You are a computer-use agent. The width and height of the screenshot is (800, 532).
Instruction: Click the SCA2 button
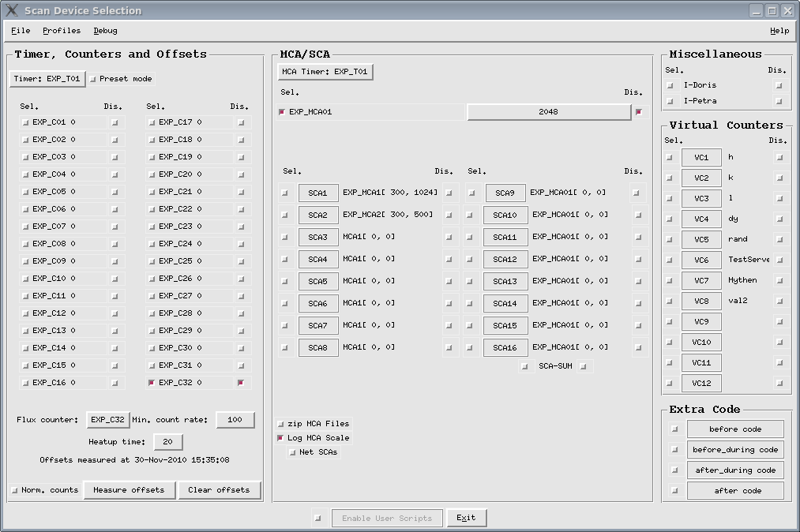point(317,215)
